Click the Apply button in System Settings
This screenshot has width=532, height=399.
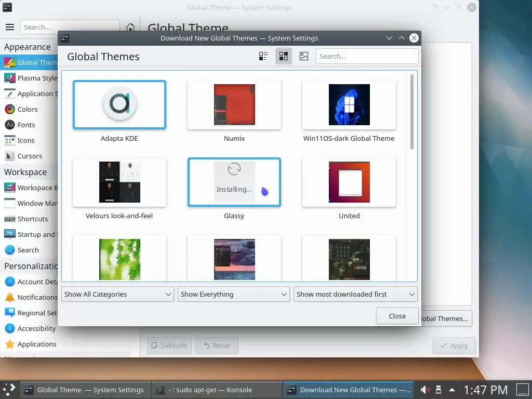(x=454, y=345)
